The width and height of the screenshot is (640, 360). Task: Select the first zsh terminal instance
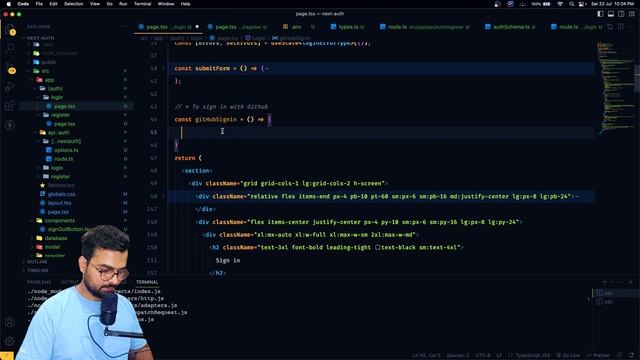tap(616, 293)
